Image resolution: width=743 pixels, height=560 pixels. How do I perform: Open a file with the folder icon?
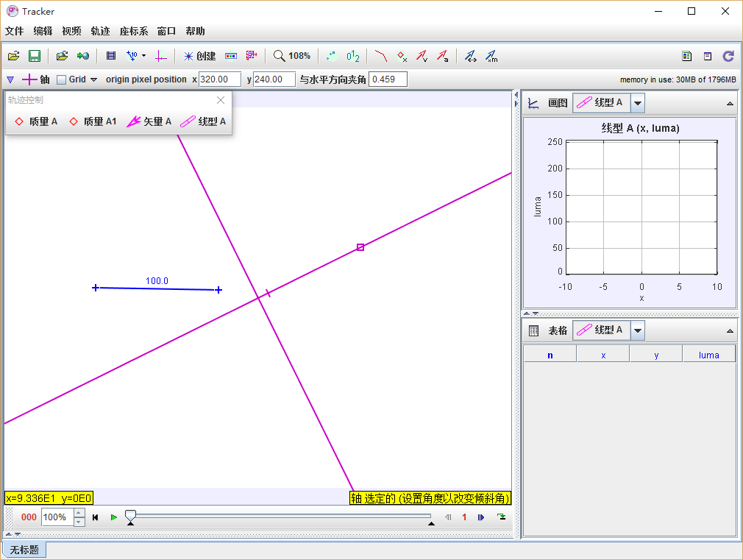tap(14, 56)
